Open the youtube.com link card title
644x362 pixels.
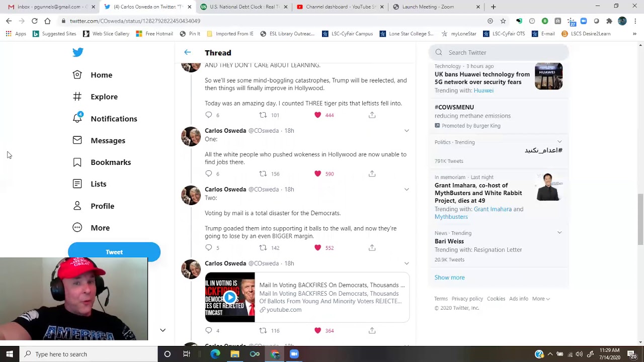(332, 285)
